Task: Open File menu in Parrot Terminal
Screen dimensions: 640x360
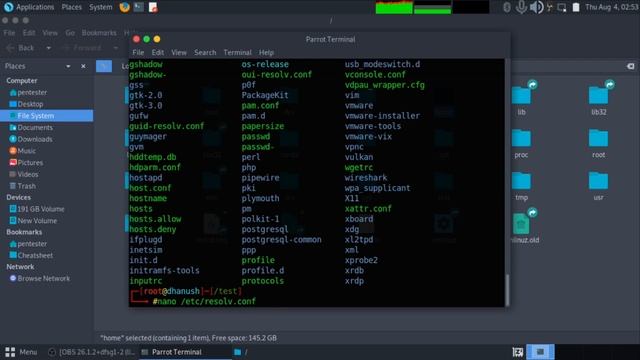Action: click(138, 52)
